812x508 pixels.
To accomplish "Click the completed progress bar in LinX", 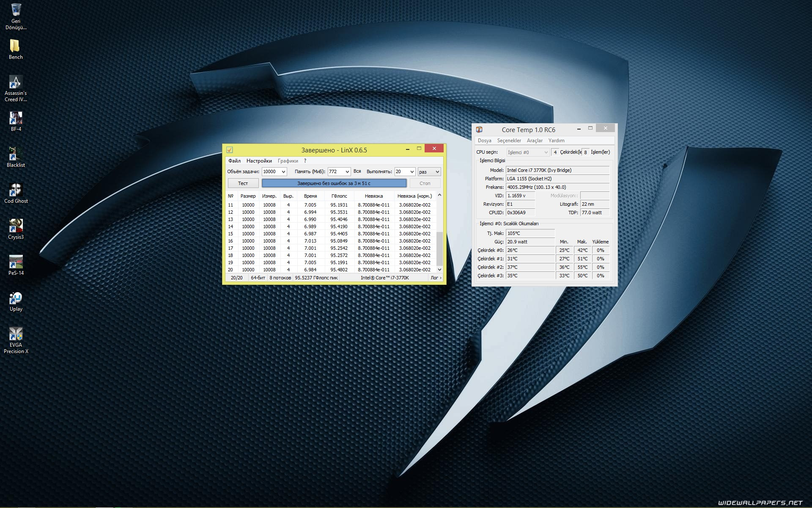I will (x=334, y=183).
